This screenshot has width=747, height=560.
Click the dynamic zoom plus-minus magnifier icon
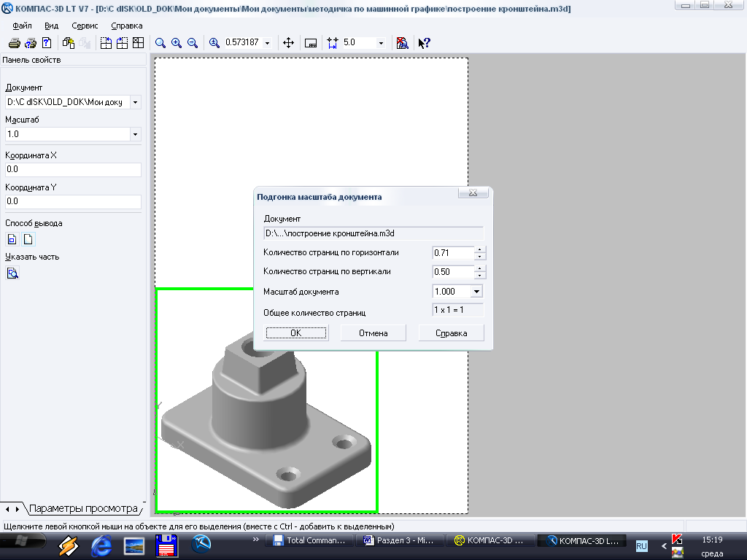point(214,43)
